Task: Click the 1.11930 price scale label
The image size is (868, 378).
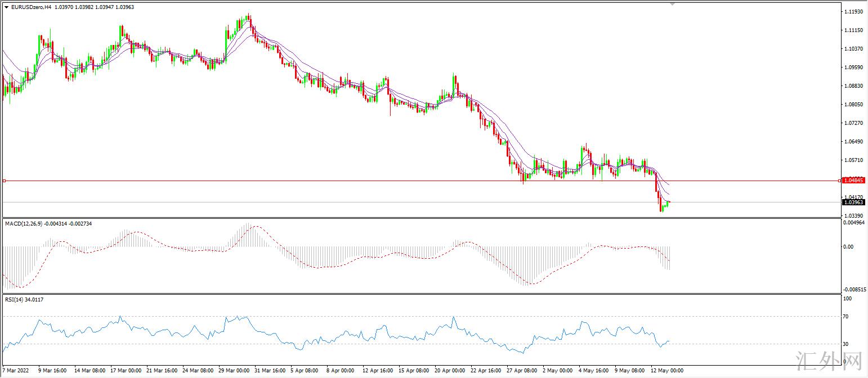Action: click(854, 12)
